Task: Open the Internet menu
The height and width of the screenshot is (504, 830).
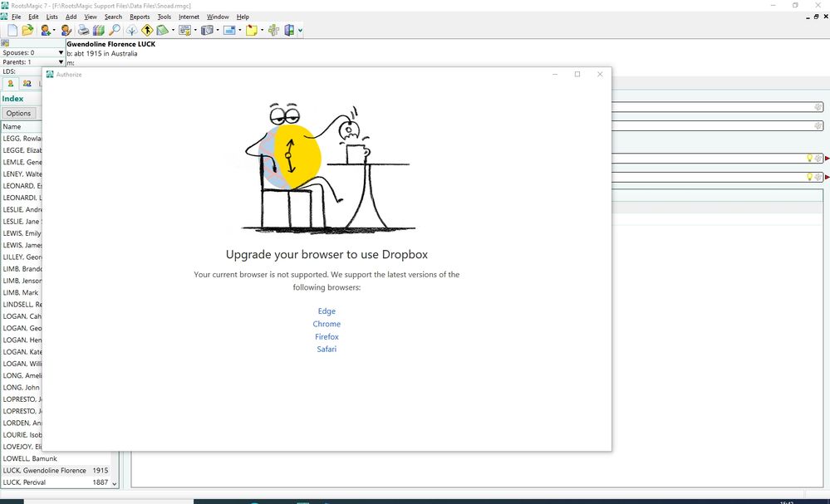Action: click(x=189, y=16)
